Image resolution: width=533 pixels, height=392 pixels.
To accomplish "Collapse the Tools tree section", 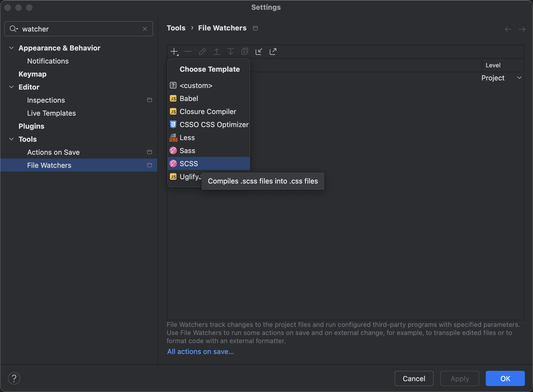I will point(11,139).
